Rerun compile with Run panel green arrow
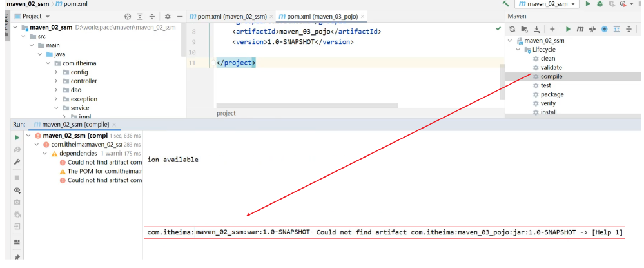This screenshot has height=268, width=644. point(17,138)
